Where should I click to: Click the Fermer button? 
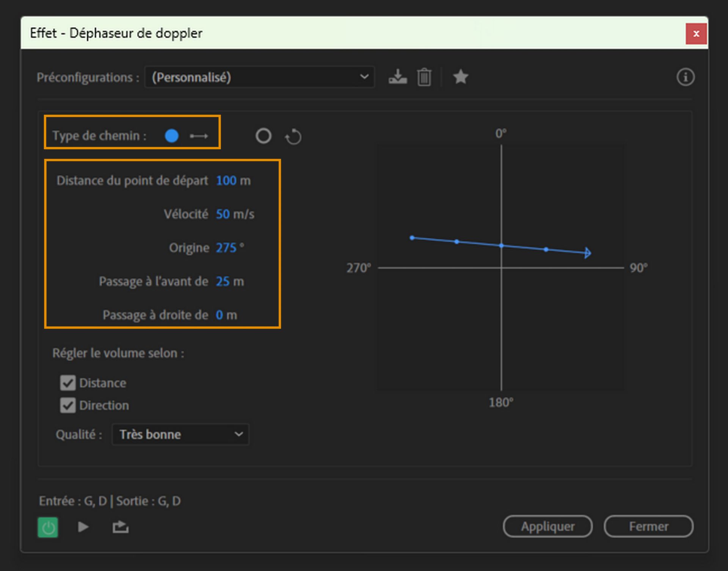click(x=648, y=526)
